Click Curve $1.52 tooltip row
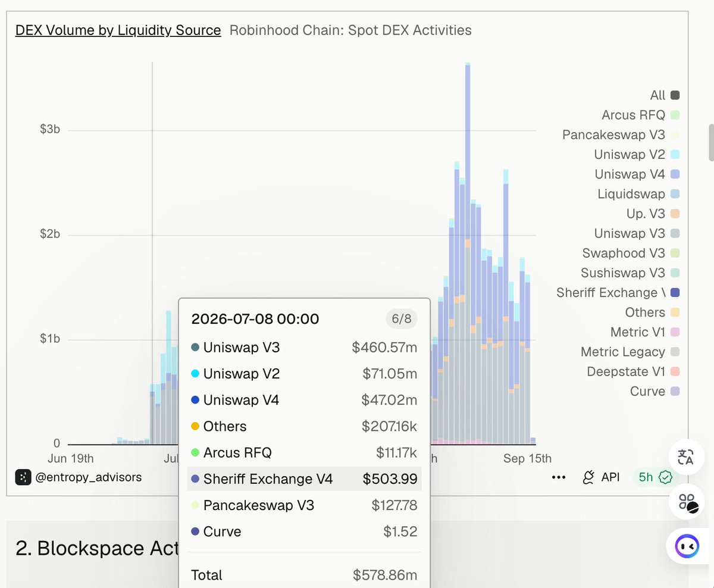 [304, 531]
